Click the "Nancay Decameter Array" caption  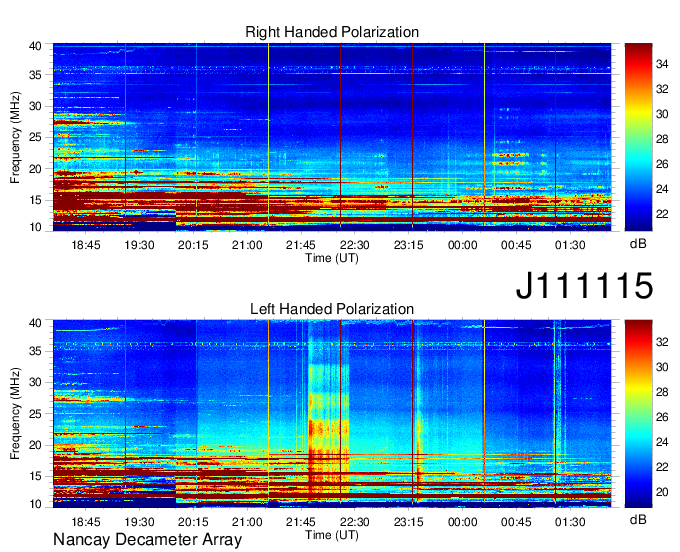147,540
